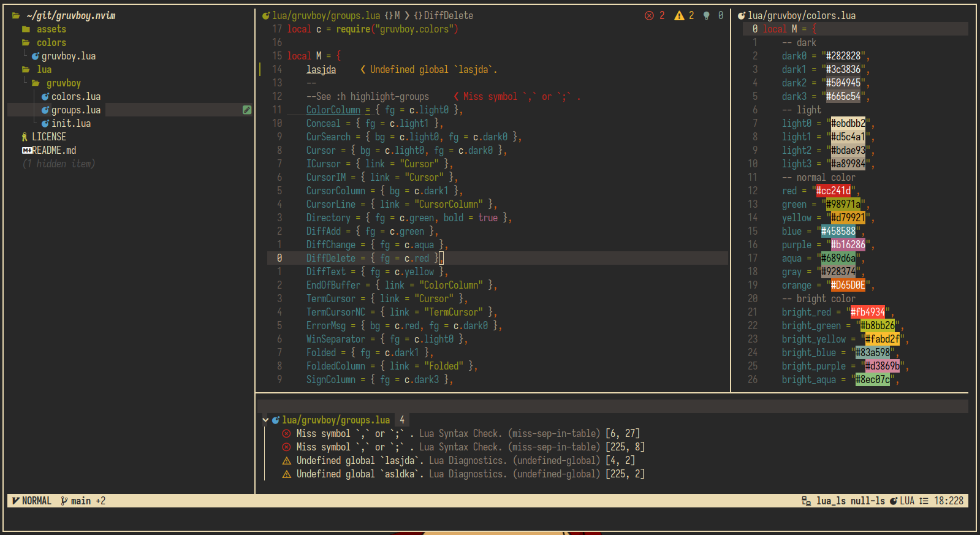Click the main branch name in statusline

pos(81,501)
